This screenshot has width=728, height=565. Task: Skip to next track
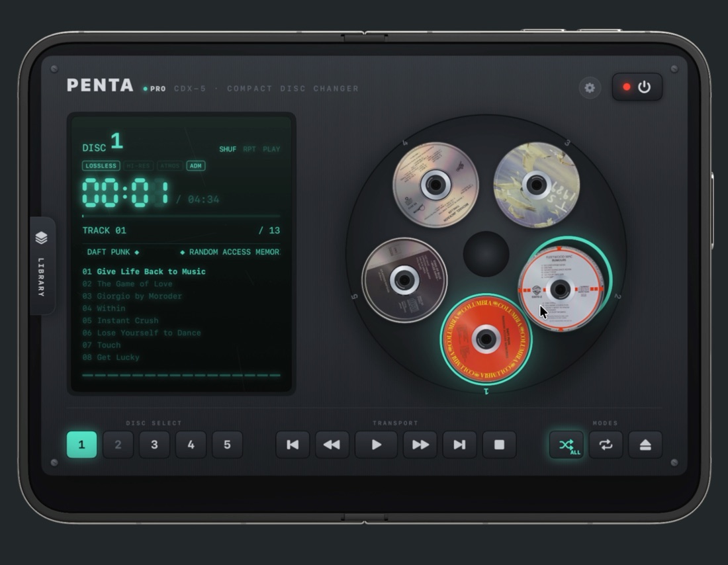point(460,445)
